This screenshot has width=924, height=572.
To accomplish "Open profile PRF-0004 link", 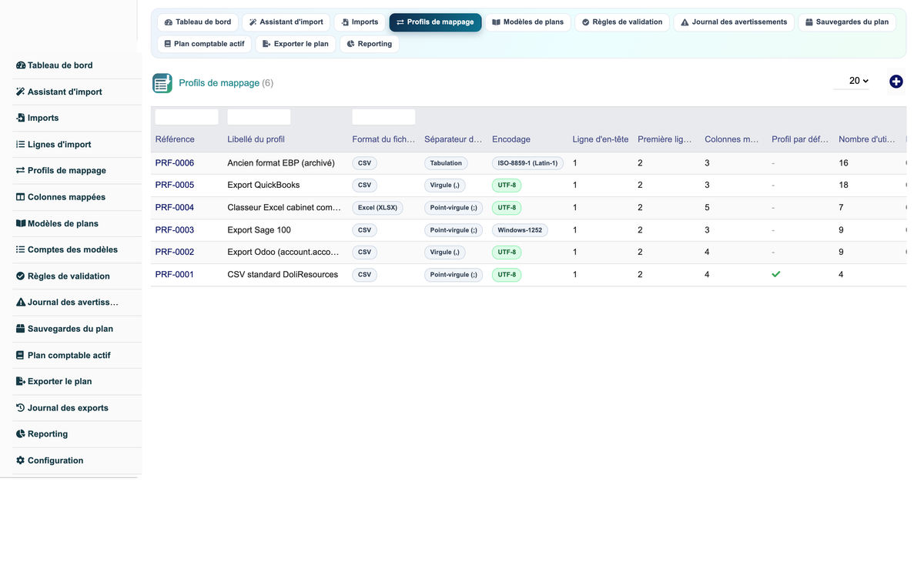I will pos(175,208).
